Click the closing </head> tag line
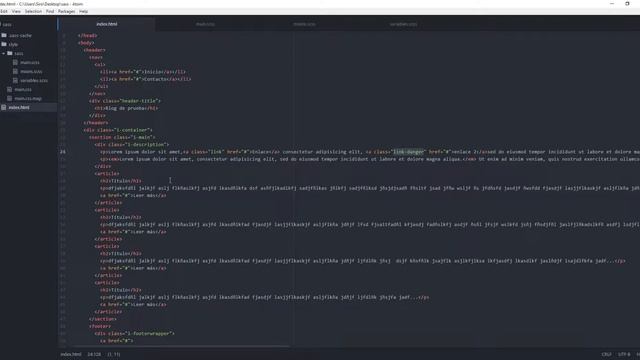The height and width of the screenshot is (360, 640). pos(87,36)
